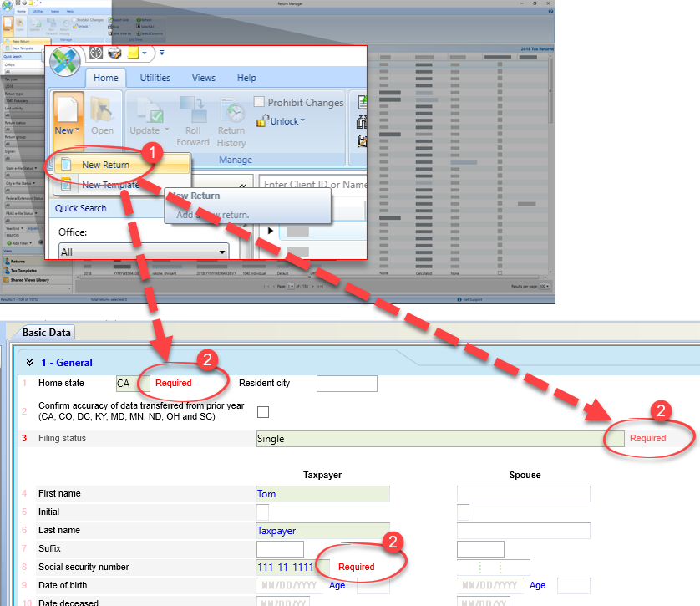Open Tax Templates in the left navigation
This screenshot has height=606, width=700.
36,271
